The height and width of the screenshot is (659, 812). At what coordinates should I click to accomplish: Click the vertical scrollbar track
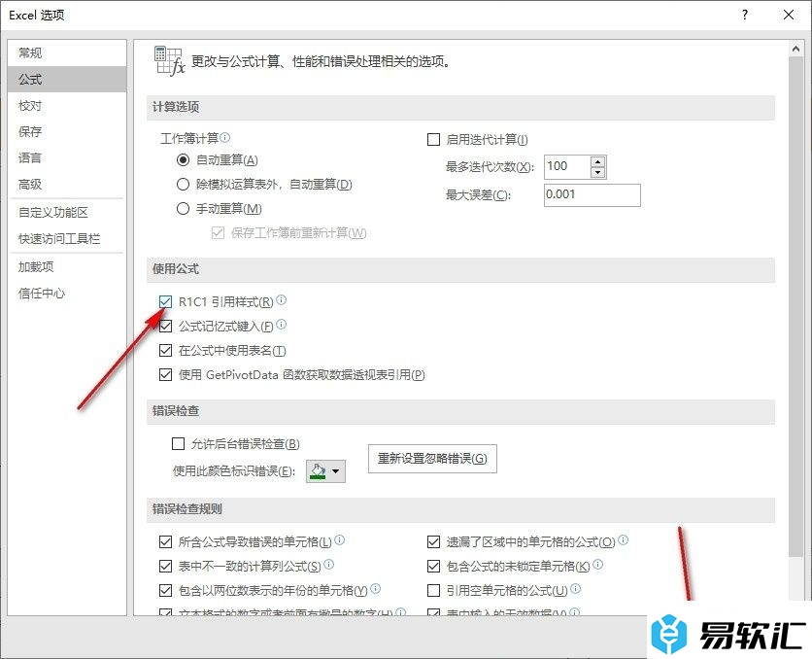(795, 577)
